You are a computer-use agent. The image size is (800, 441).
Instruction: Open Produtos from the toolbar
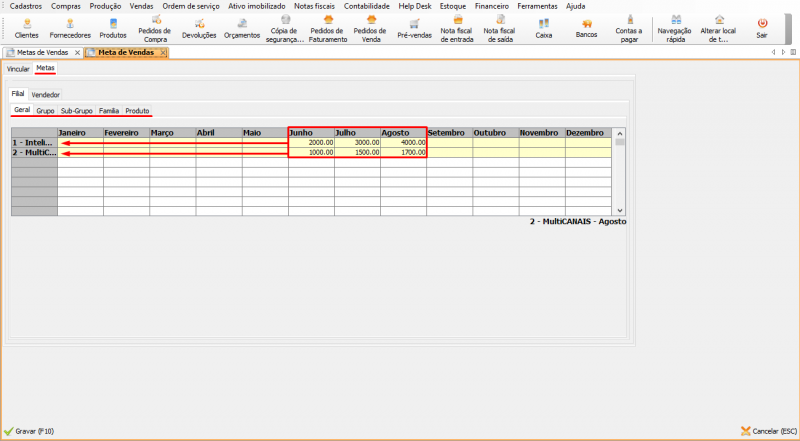tap(113, 22)
